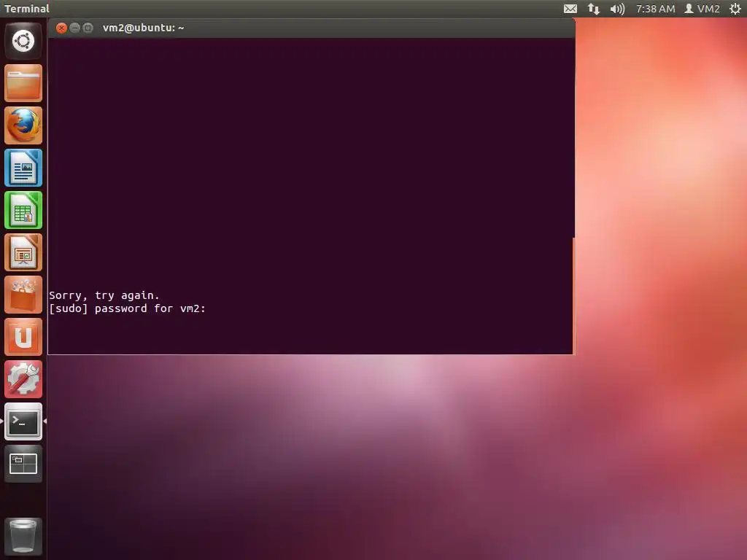Screen dimensions: 747x560
Task: Click the vm2@ubuntu: ~ window title
Action: (x=144, y=28)
